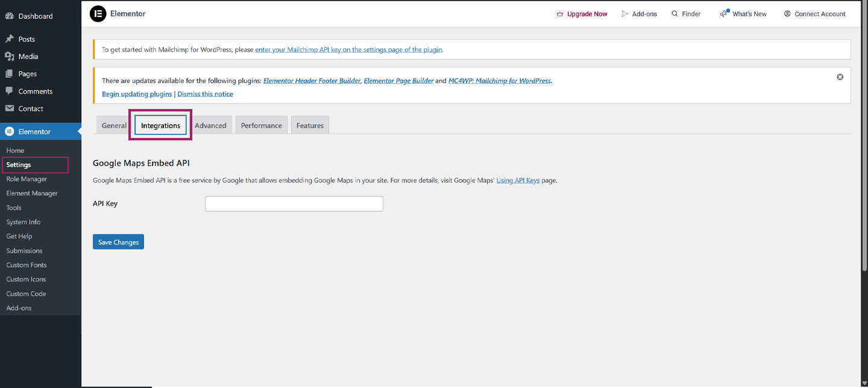Click Media label in sidebar
This screenshot has width=868, height=388.
tap(28, 57)
